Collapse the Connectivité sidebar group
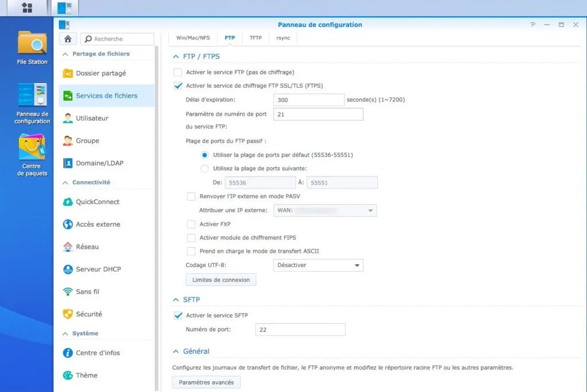This screenshot has height=392, width=587. click(65, 183)
